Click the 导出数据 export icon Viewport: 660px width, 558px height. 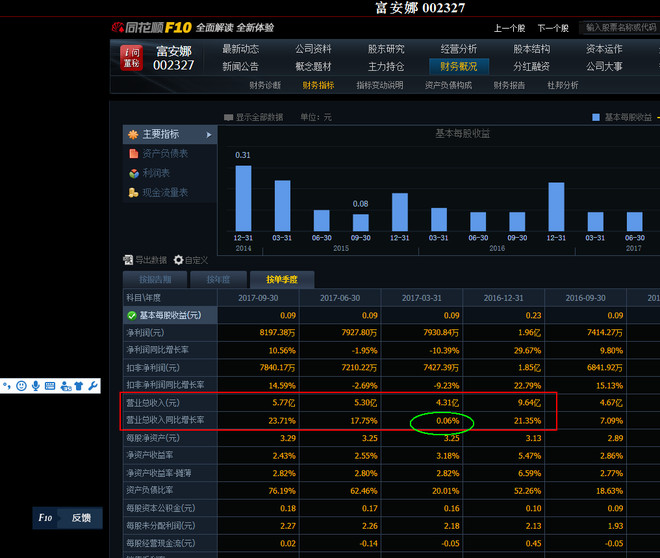coord(128,260)
